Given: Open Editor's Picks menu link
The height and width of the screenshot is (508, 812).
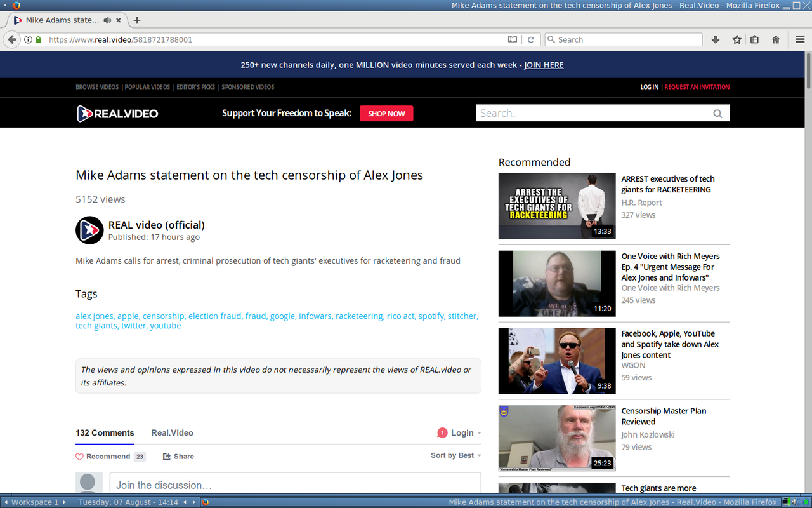Looking at the screenshot, I should (195, 87).
